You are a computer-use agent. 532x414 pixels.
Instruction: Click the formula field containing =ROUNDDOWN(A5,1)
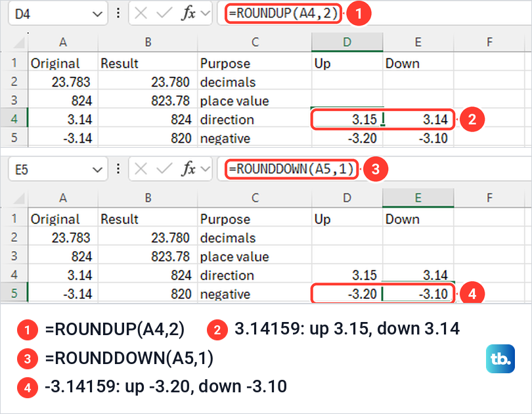(373, 169)
